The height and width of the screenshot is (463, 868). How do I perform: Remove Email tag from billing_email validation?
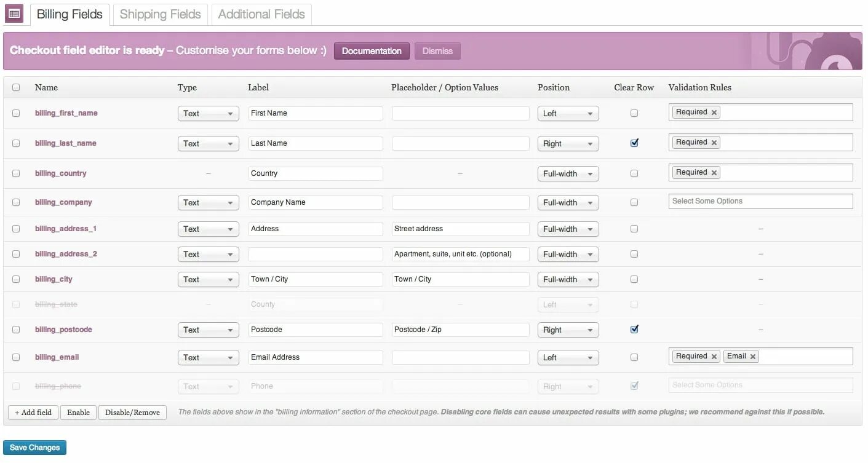753,357
